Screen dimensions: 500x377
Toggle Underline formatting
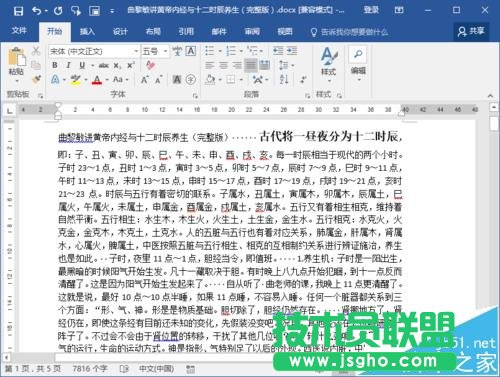[82, 65]
